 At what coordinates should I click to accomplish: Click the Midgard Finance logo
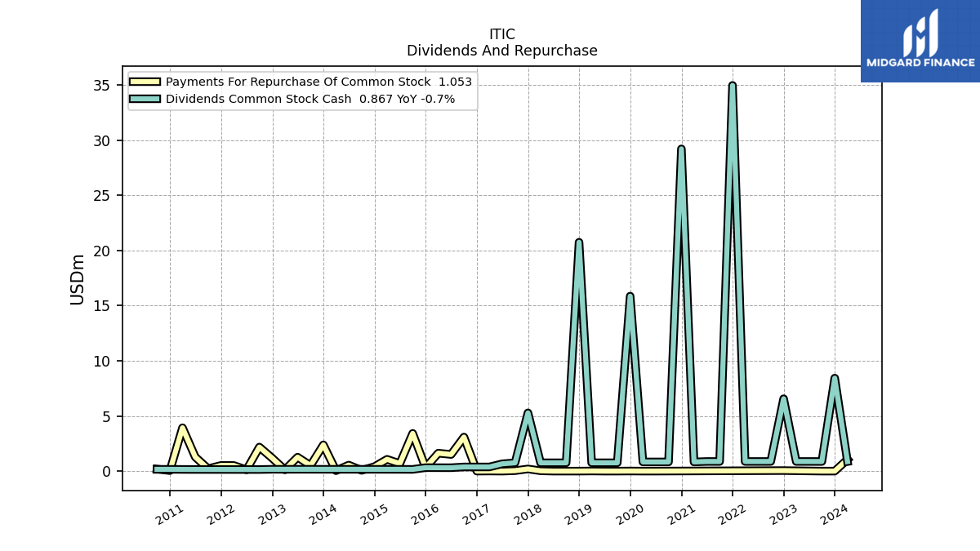tap(920, 41)
